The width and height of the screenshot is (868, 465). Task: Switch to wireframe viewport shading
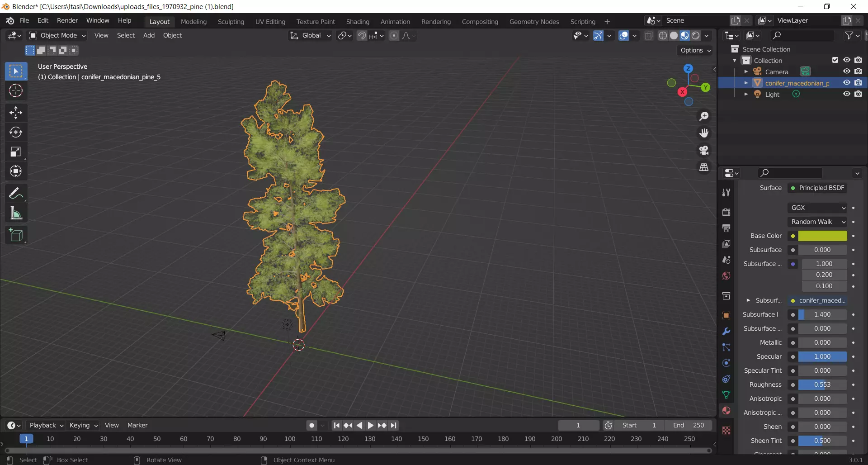(x=663, y=36)
